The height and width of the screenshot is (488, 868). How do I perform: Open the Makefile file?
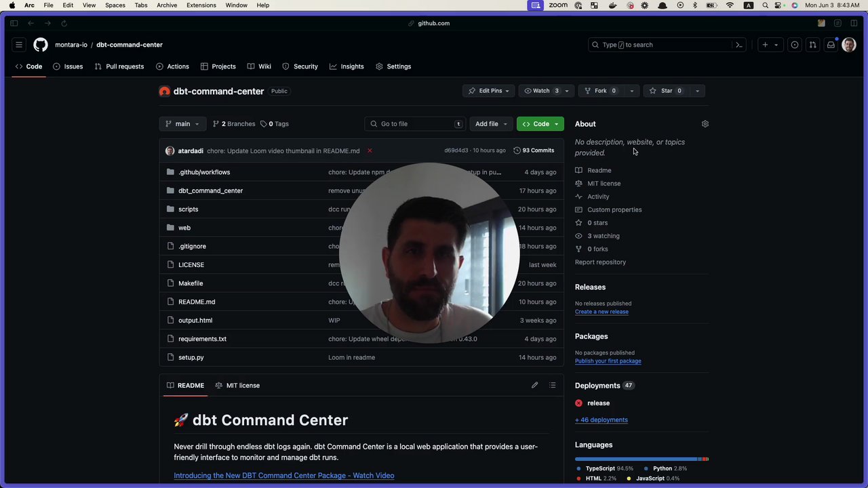[191, 283]
